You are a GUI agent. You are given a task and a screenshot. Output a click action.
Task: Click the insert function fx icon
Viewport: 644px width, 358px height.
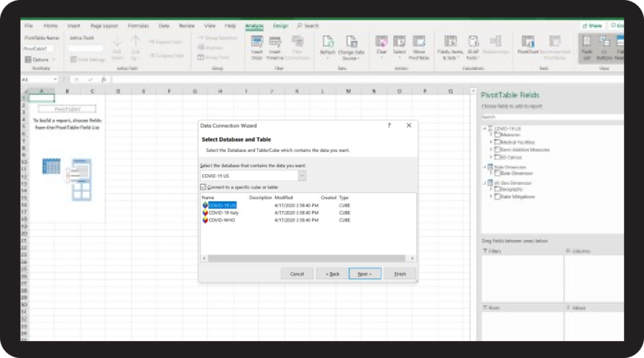coord(104,79)
